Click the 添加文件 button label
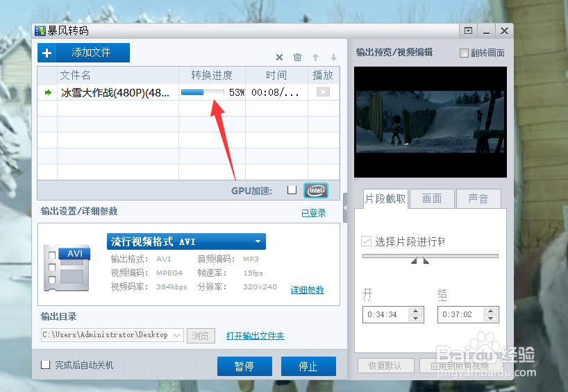 [x=91, y=53]
